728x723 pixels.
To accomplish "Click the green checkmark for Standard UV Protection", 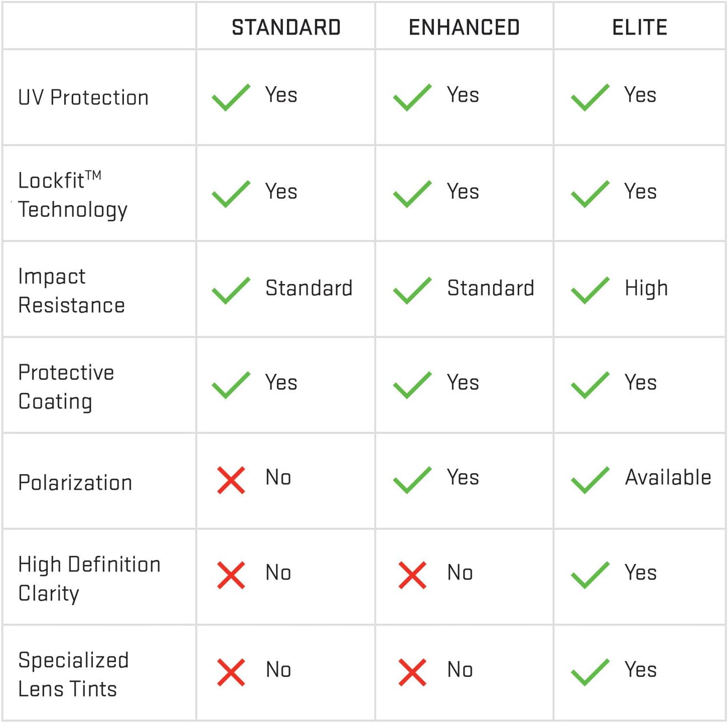I will tap(231, 97).
